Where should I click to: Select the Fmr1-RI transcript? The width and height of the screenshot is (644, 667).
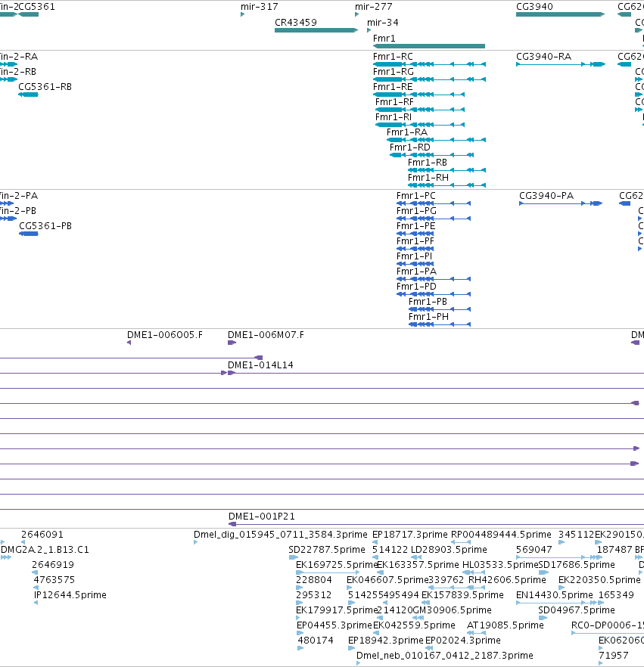[420, 125]
